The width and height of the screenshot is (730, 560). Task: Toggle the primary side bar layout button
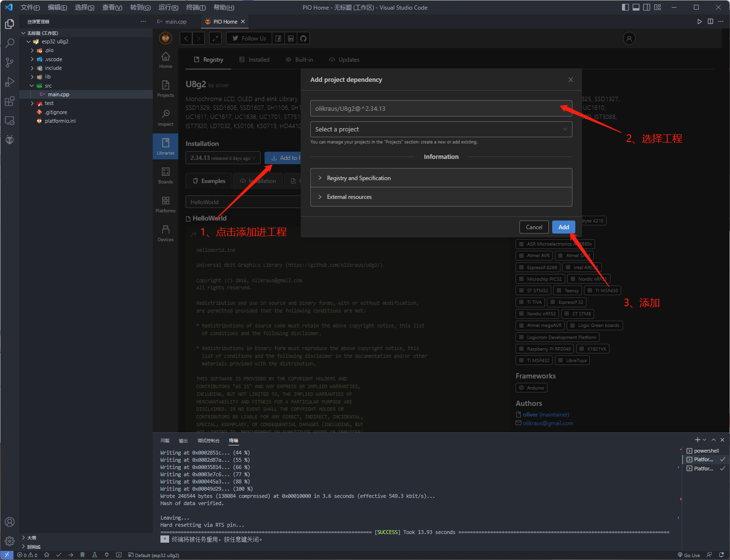625,7
